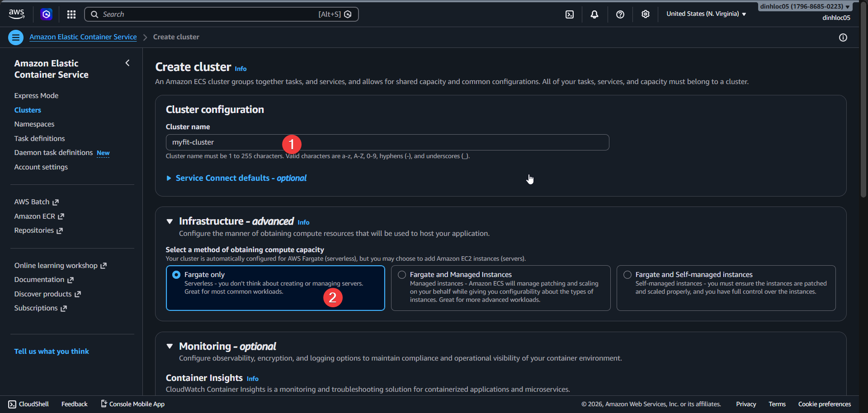The image size is (868, 413).
Task: Open the notifications bell
Action: pyautogui.click(x=594, y=14)
